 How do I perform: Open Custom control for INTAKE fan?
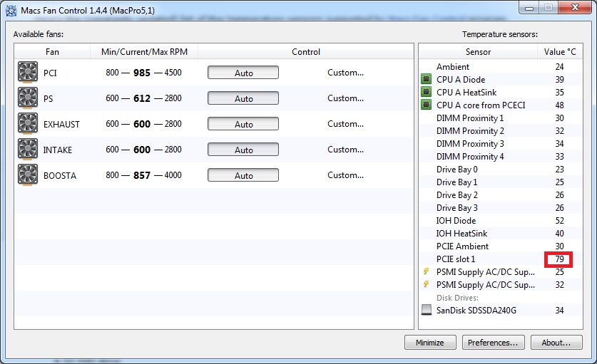coord(345,150)
